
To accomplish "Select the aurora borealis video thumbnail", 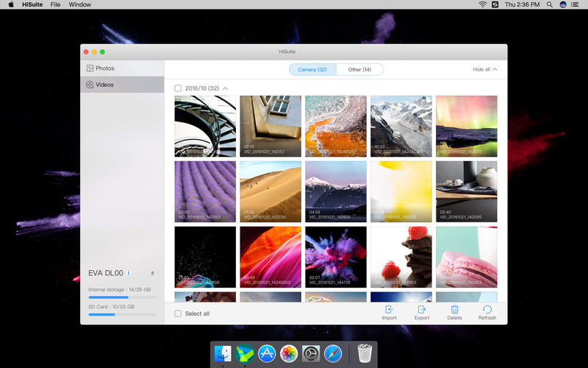I will pyautogui.click(x=467, y=126).
